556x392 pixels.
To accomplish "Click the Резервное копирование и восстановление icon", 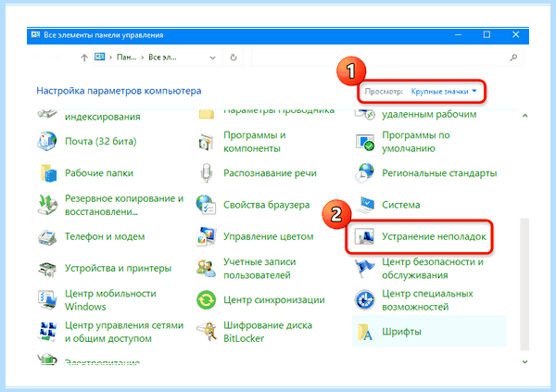I will click(47, 205).
